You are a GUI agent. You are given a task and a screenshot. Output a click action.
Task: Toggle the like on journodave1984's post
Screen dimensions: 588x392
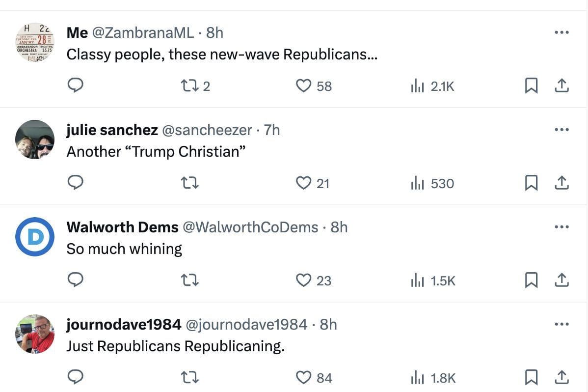[x=304, y=377]
